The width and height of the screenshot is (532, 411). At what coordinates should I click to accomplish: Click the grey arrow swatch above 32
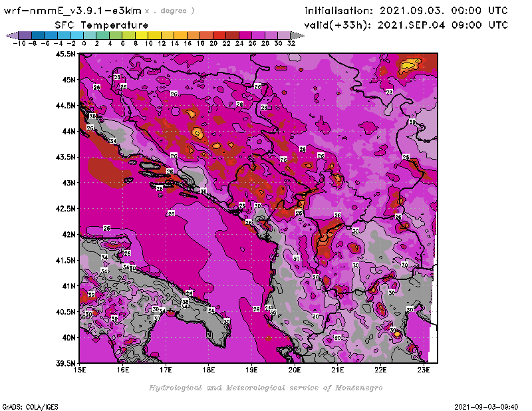point(297,35)
